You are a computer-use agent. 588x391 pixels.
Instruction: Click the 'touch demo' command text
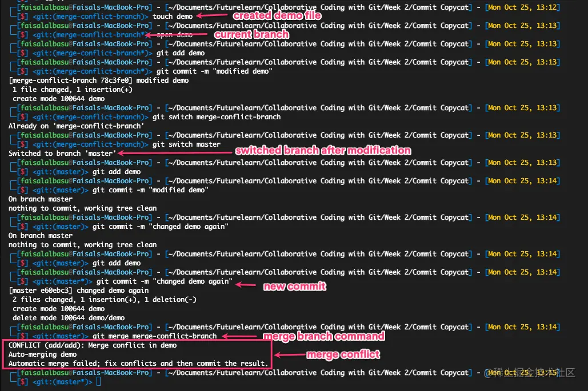(173, 17)
